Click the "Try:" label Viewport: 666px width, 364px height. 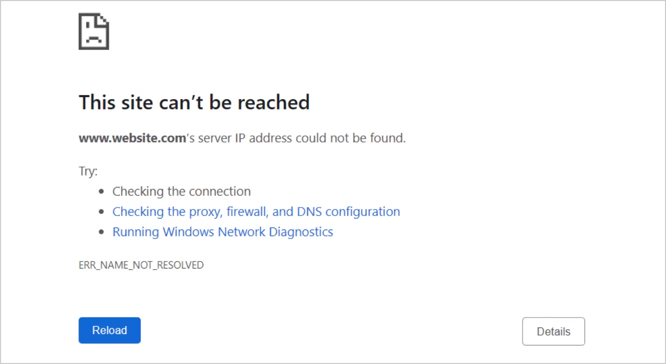point(88,171)
